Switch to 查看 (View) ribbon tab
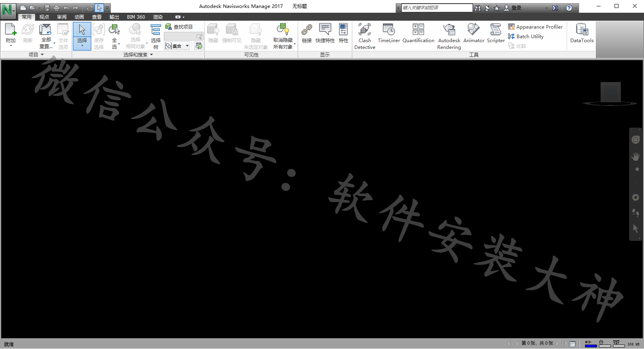 [x=97, y=17]
